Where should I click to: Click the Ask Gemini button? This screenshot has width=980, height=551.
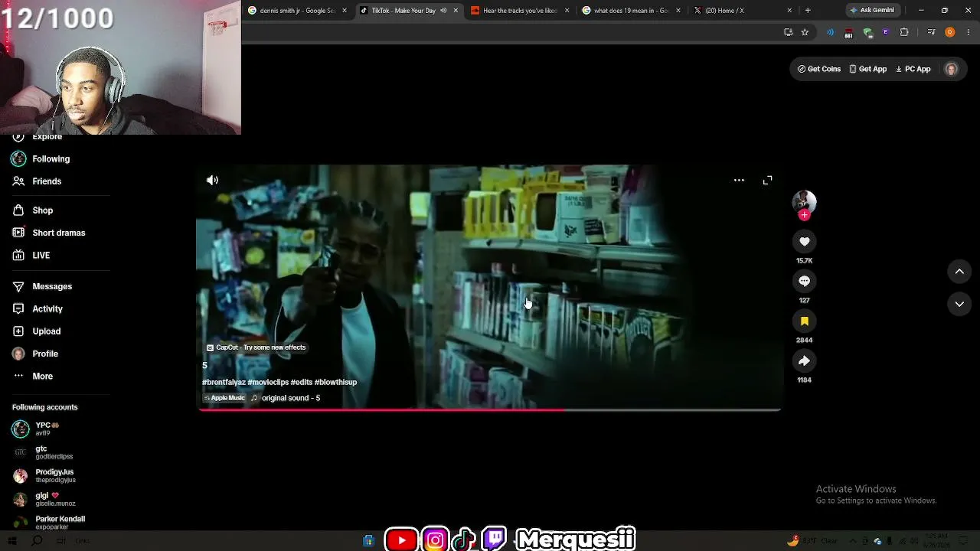tap(872, 11)
